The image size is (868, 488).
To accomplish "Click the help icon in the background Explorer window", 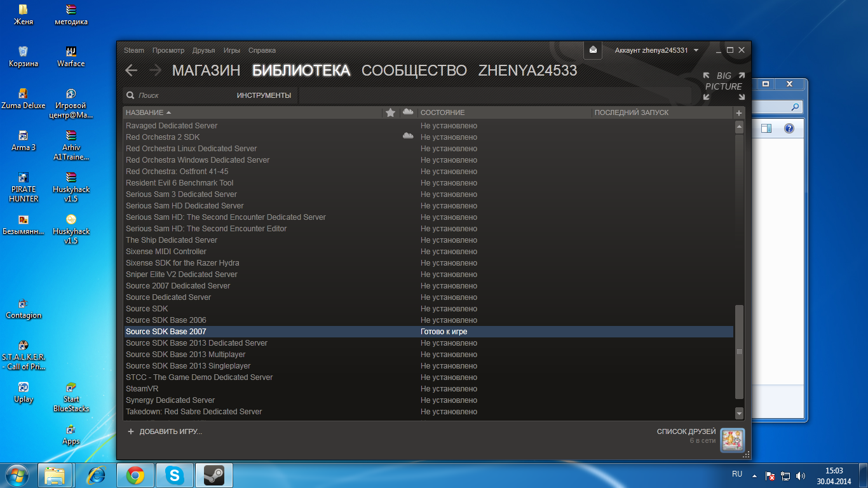I will 789,128.
